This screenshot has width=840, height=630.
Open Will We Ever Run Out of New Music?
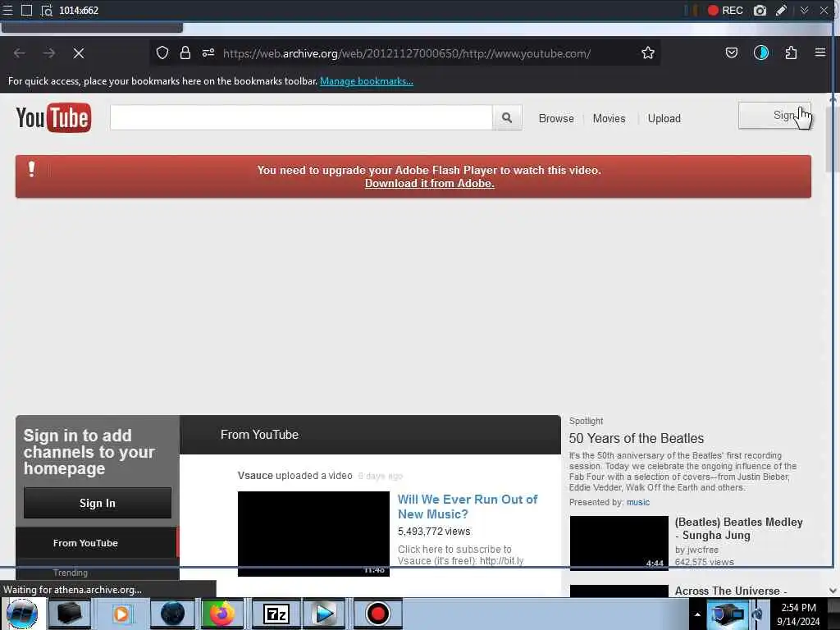point(467,506)
